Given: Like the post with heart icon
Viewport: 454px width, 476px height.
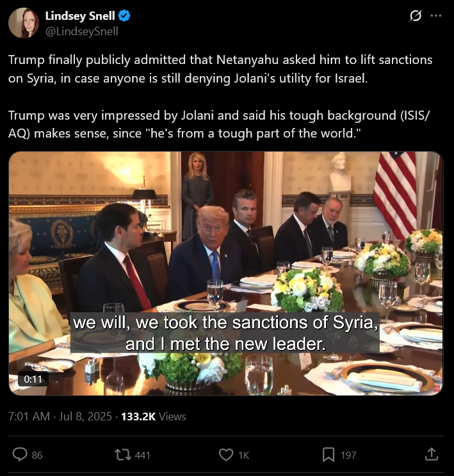Looking at the screenshot, I should point(226,455).
